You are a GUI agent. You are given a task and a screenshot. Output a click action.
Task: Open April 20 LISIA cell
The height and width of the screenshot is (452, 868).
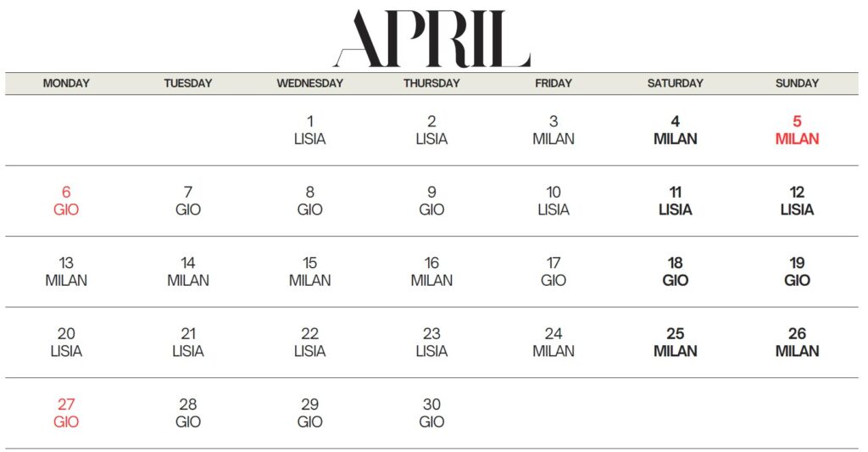(66, 342)
